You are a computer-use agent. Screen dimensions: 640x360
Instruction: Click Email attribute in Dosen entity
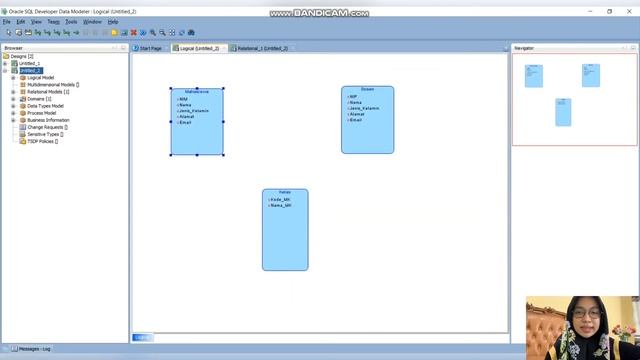click(x=356, y=120)
